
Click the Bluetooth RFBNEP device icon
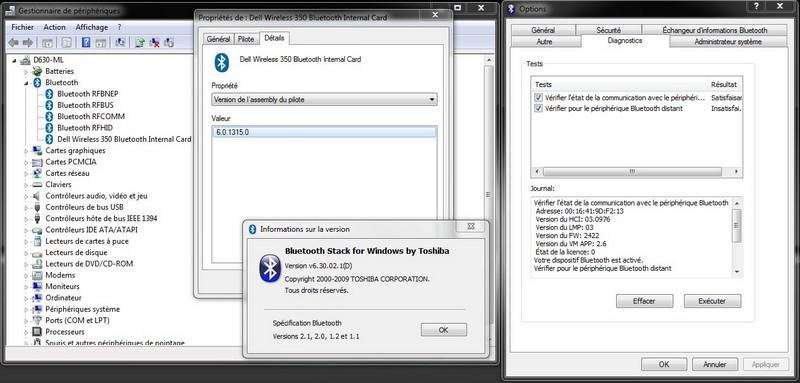[49, 94]
